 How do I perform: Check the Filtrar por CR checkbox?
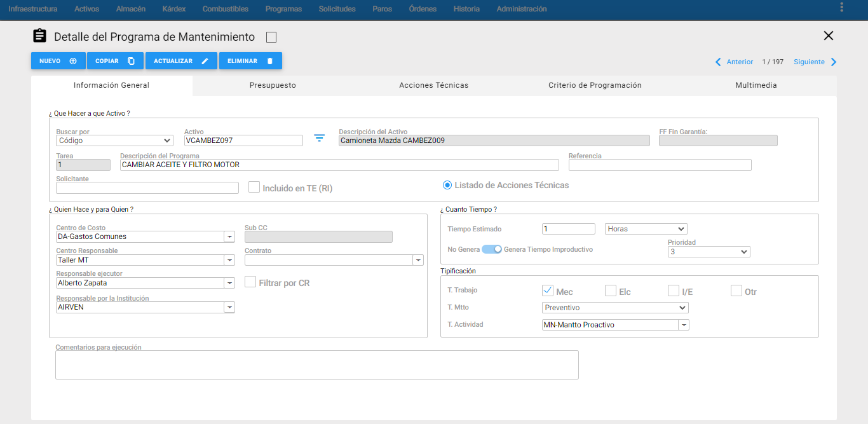tap(250, 282)
